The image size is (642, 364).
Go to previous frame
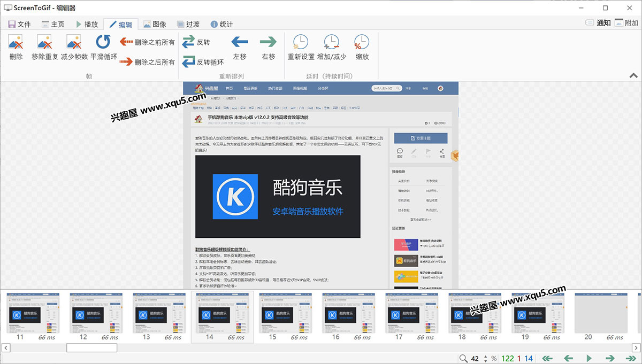568,359
